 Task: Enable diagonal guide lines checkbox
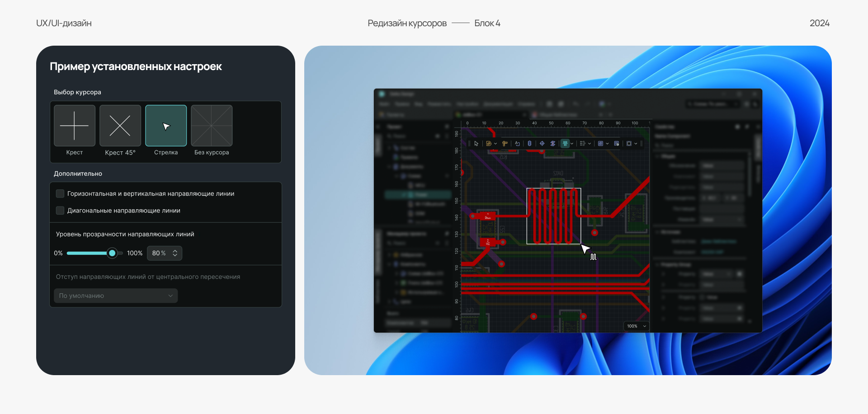(60, 210)
